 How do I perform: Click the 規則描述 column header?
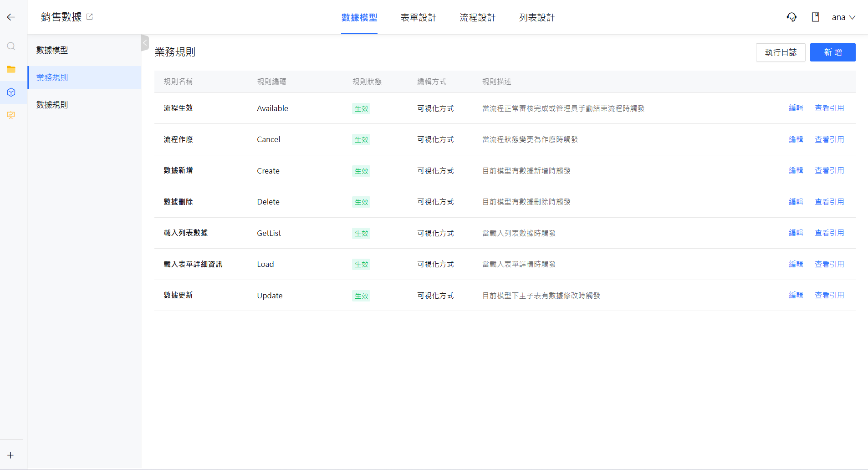[497, 82]
